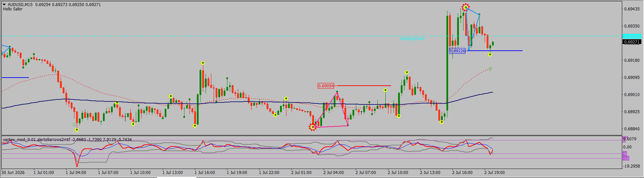Click the 0.68840 price axis label

632,129
